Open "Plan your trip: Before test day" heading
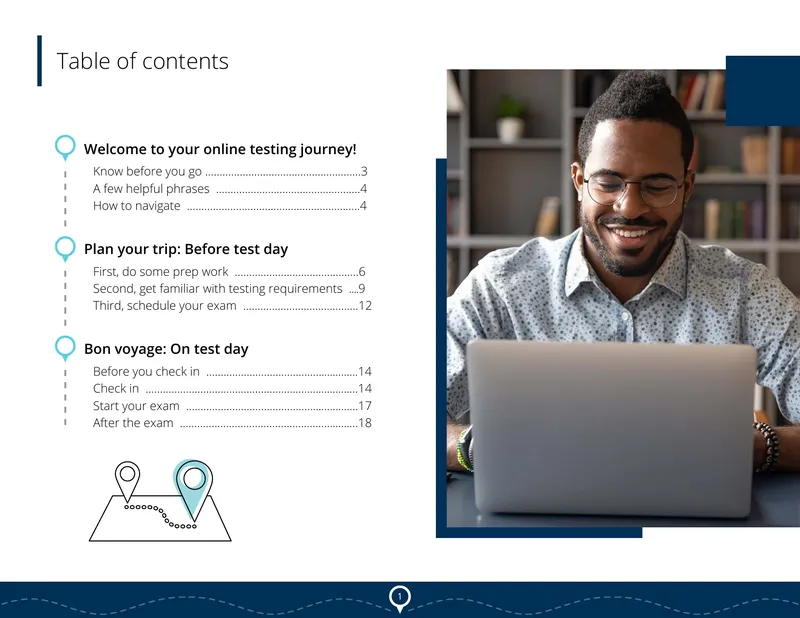This screenshot has height=618, width=800. (186, 249)
